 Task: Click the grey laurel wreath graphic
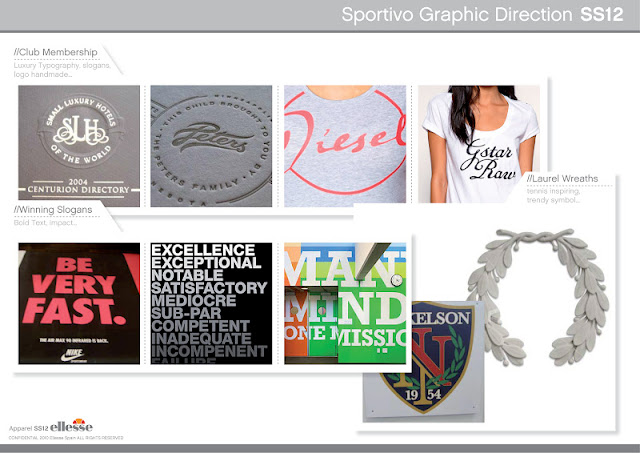coord(538,297)
